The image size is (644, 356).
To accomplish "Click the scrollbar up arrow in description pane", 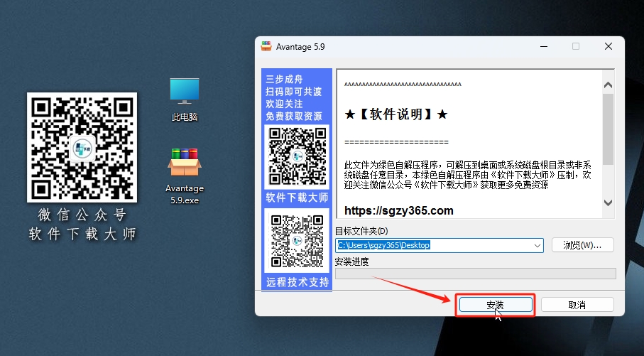I will (608, 85).
